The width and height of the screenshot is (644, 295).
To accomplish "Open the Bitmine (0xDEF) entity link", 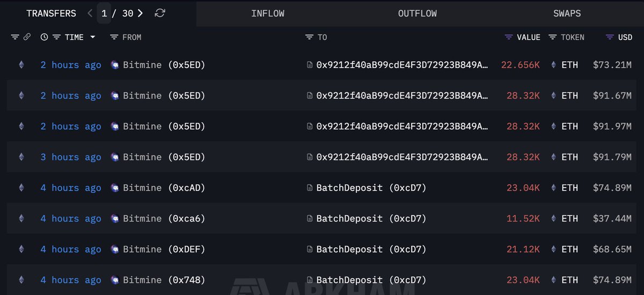I will point(164,249).
